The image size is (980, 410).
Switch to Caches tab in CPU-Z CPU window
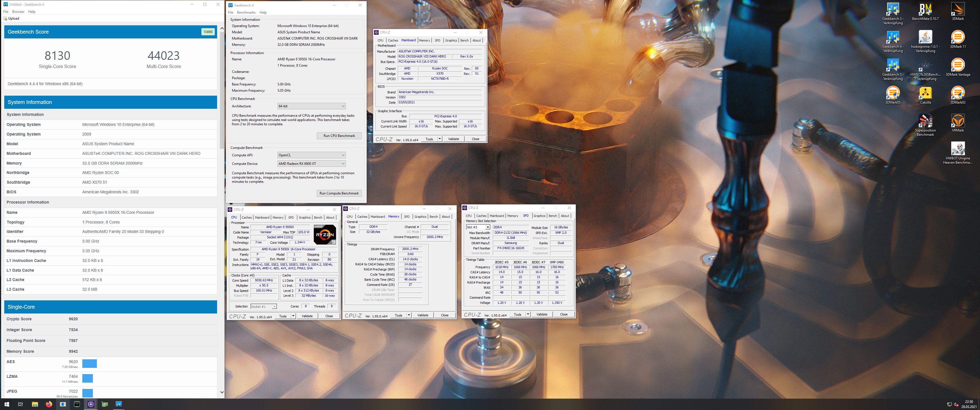pyautogui.click(x=246, y=218)
